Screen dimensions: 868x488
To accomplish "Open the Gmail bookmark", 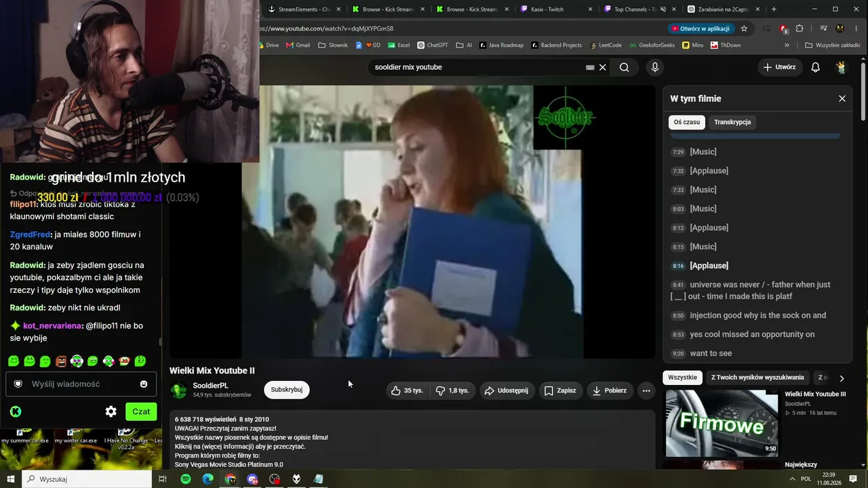I will click(298, 45).
